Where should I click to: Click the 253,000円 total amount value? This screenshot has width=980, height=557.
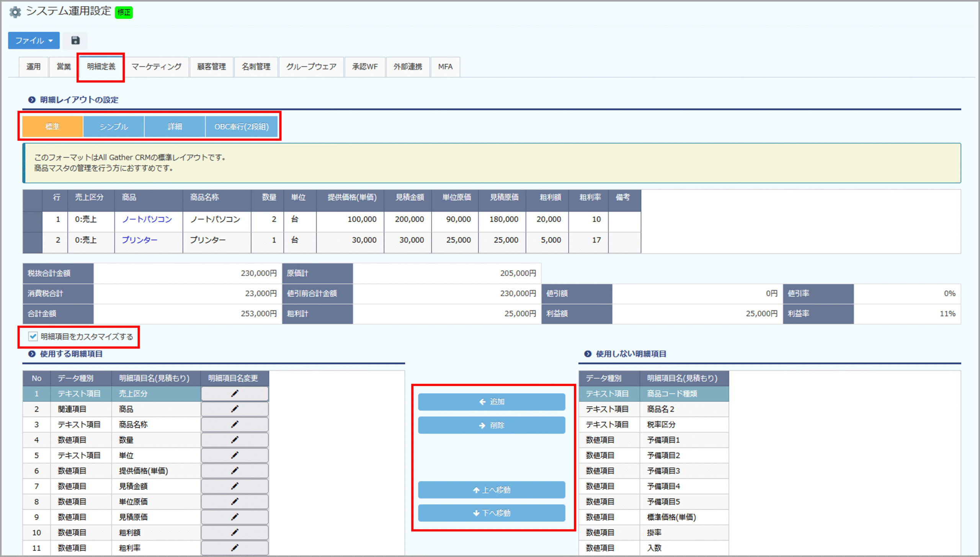point(259,314)
